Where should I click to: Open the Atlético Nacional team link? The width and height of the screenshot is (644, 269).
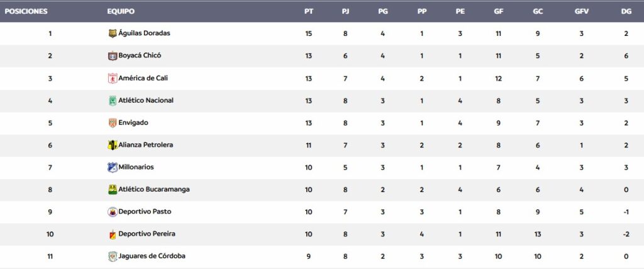(x=146, y=100)
